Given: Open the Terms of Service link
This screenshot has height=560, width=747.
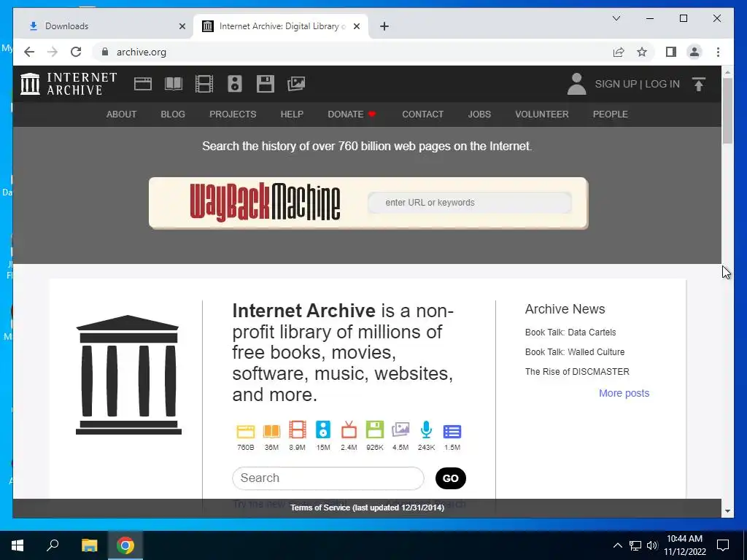Looking at the screenshot, I should coord(368,507).
